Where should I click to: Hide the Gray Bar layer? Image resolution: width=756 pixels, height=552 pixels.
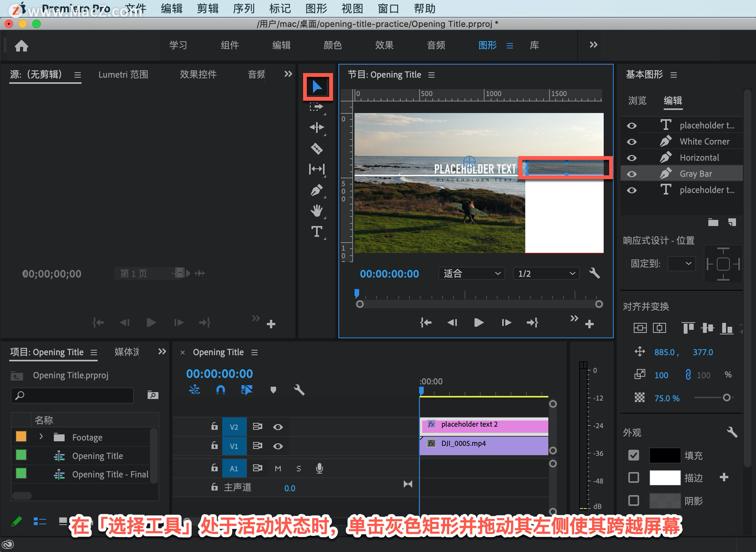click(632, 174)
